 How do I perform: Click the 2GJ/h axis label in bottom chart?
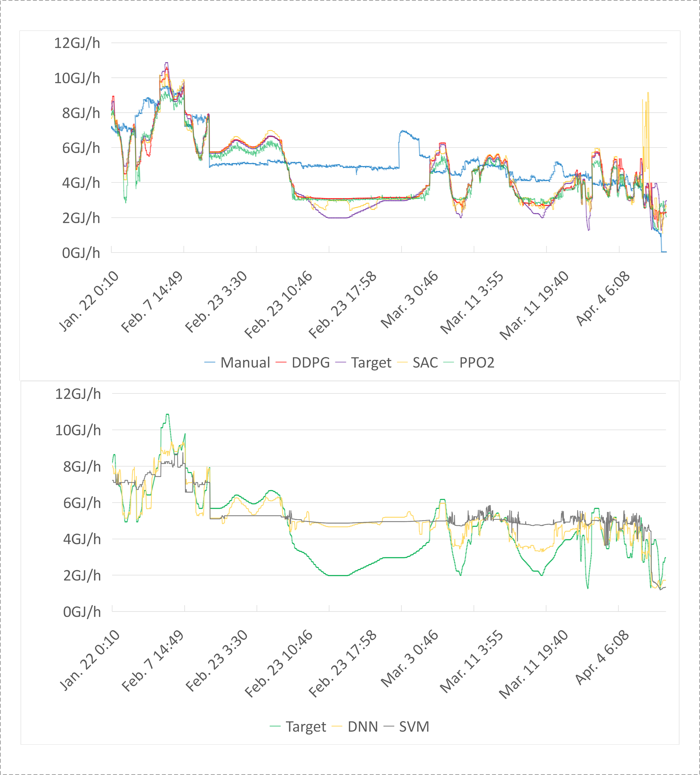tap(82, 575)
